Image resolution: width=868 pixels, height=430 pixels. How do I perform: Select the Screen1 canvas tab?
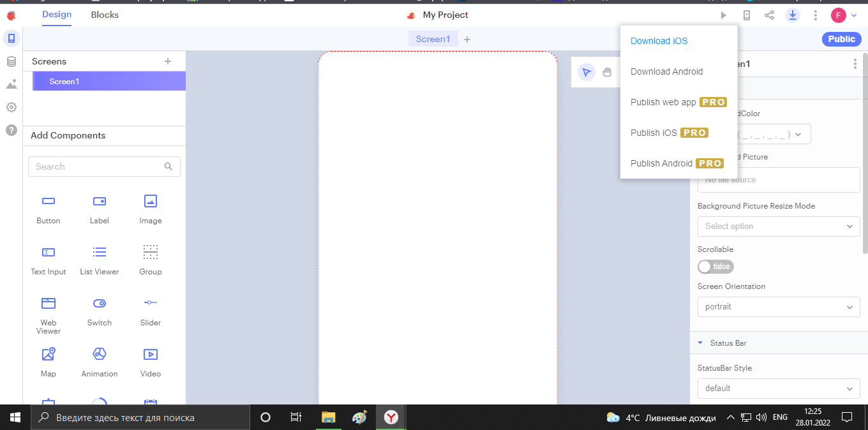click(x=433, y=39)
